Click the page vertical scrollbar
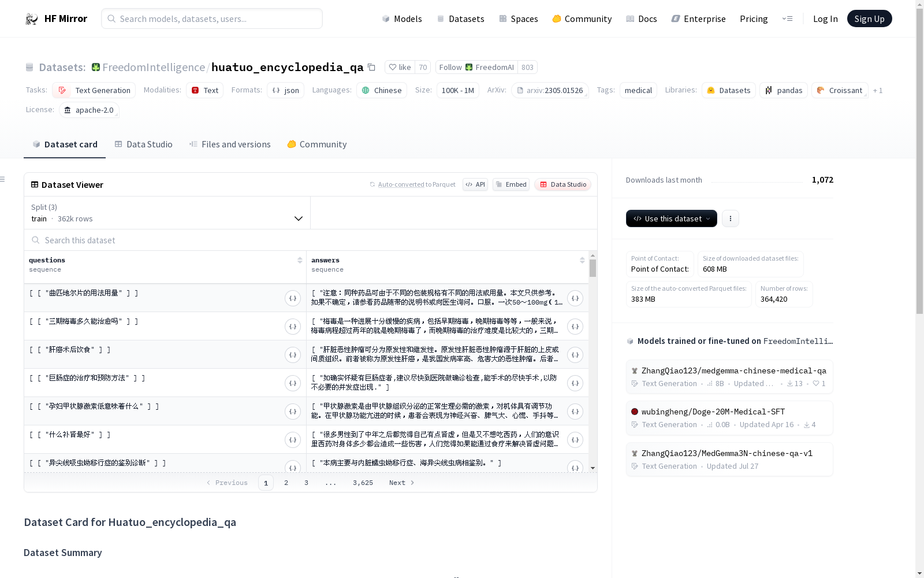924x578 pixels. pyautogui.click(x=919, y=162)
